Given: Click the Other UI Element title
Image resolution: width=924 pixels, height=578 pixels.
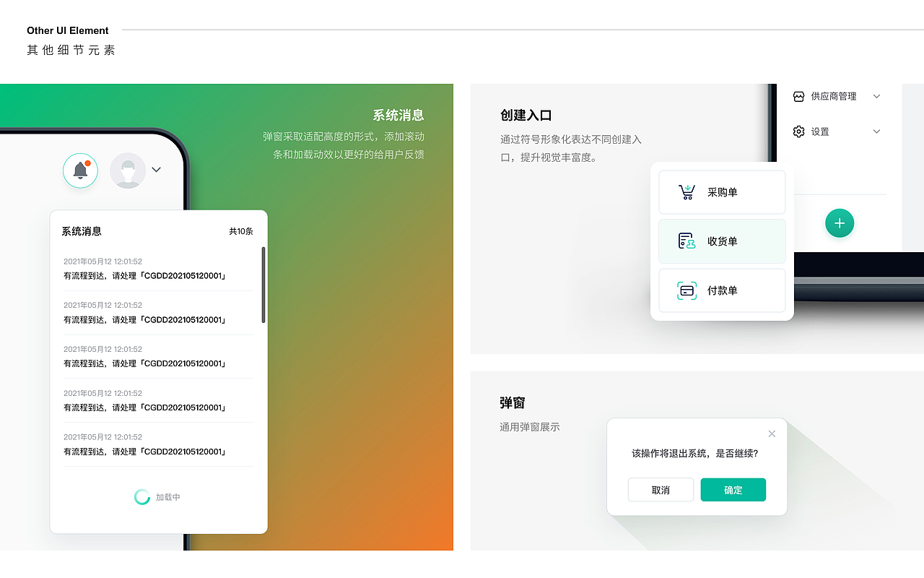Looking at the screenshot, I should [68, 30].
